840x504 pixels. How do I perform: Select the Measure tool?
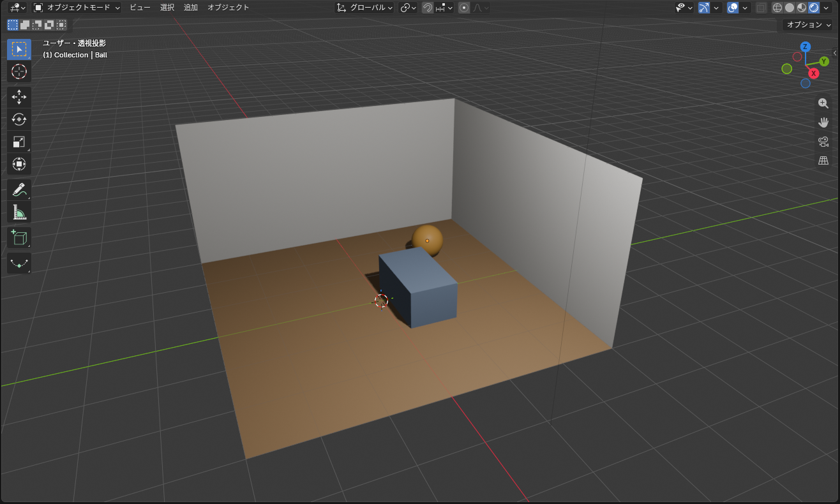19,212
